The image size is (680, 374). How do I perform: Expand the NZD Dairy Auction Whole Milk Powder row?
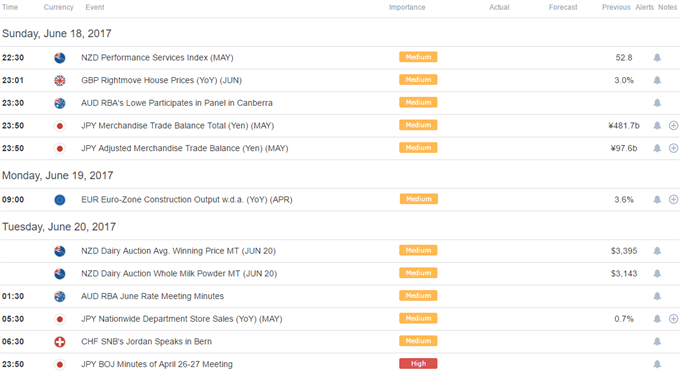pyautogui.click(x=340, y=273)
